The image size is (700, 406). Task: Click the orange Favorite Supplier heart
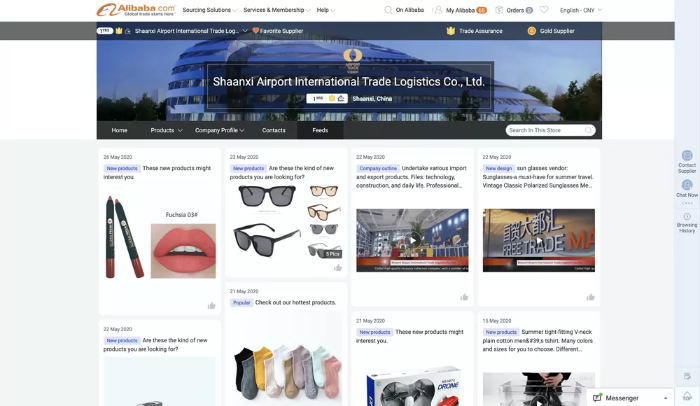coord(255,30)
